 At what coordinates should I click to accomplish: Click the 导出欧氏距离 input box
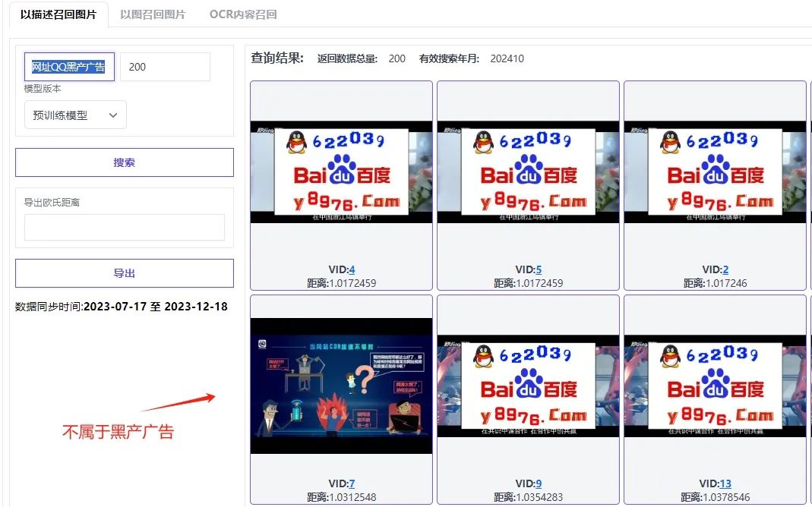click(125, 227)
